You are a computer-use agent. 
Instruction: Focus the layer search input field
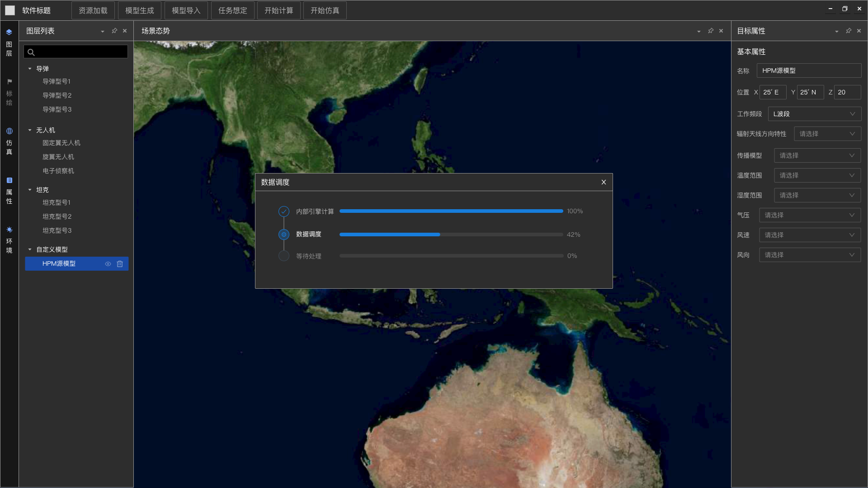click(x=76, y=52)
